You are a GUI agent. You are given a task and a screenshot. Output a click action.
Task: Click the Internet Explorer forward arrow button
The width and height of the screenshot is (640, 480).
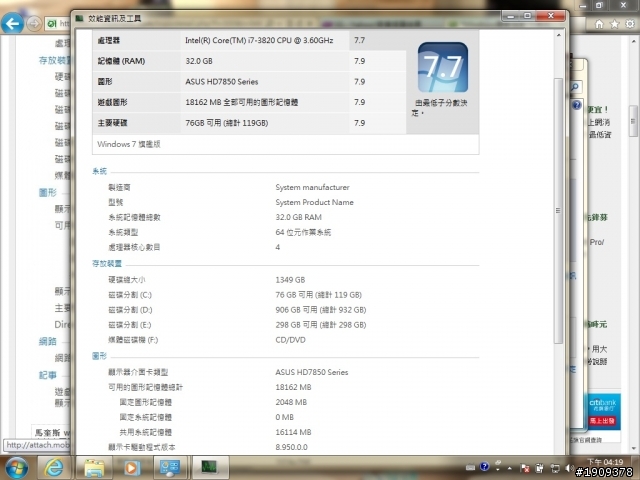34,24
